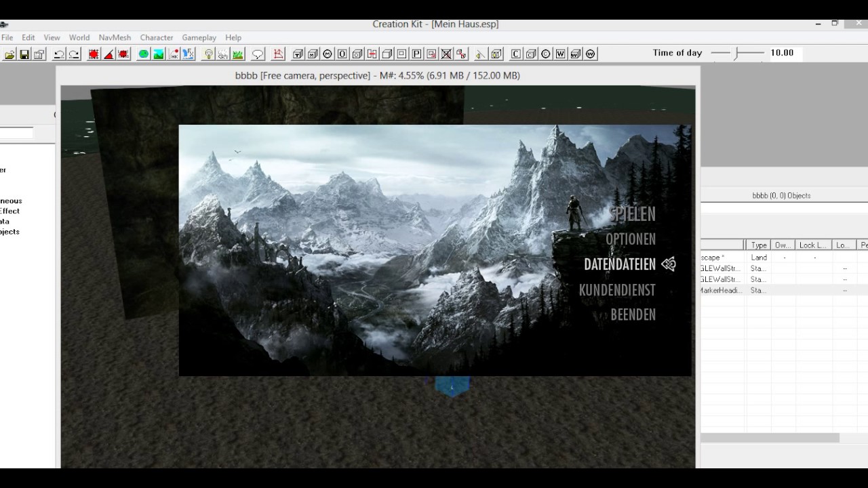Screen dimensions: 868x488
Task: Open the View menu
Action: click(x=52, y=38)
